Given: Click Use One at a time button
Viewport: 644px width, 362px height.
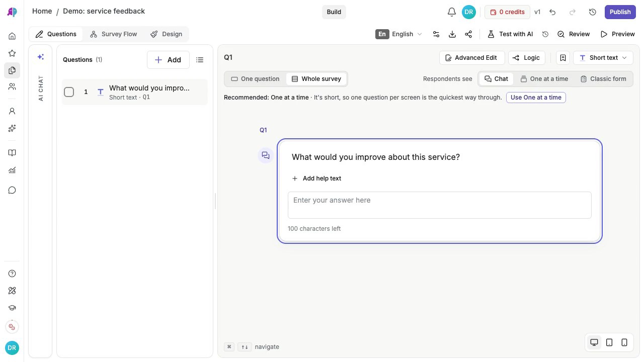Looking at the screenshot, I should pos(536,98).
